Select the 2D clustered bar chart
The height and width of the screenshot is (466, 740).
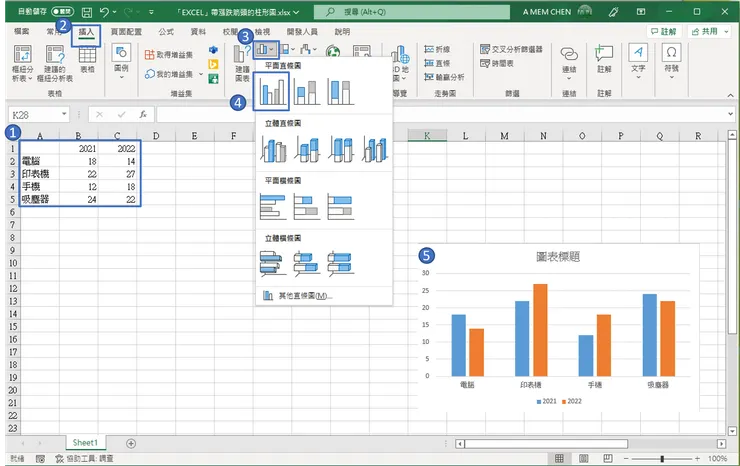point(273,207)
